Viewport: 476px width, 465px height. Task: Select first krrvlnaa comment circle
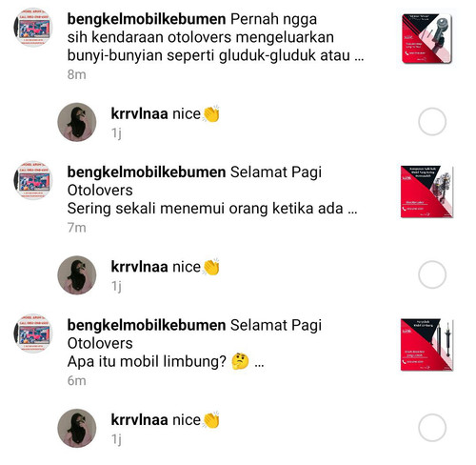point(432,121)
